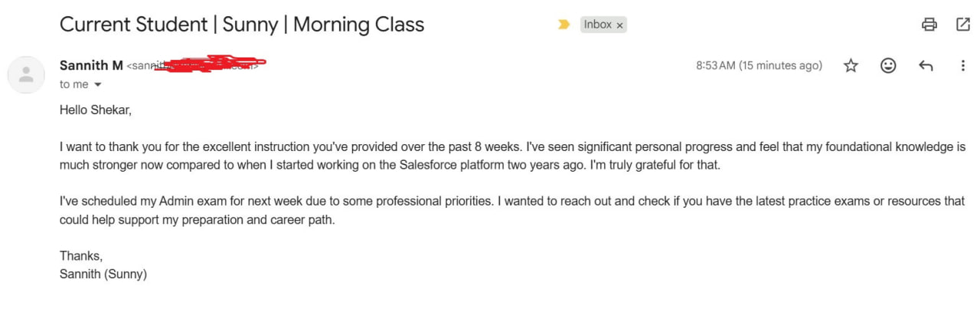Star the message from Sannith M
Image resolution: width=980 pixels, height=332 pixels.
851,66
